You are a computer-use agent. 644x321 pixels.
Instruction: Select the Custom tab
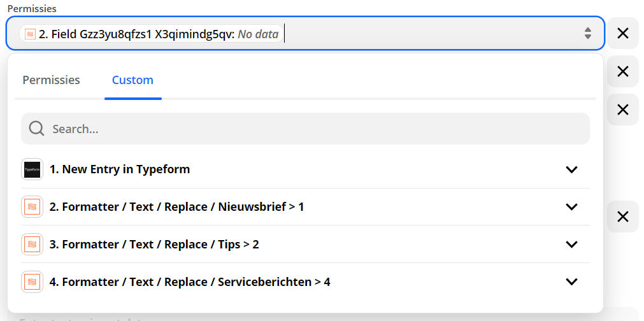tap(132, 80)
